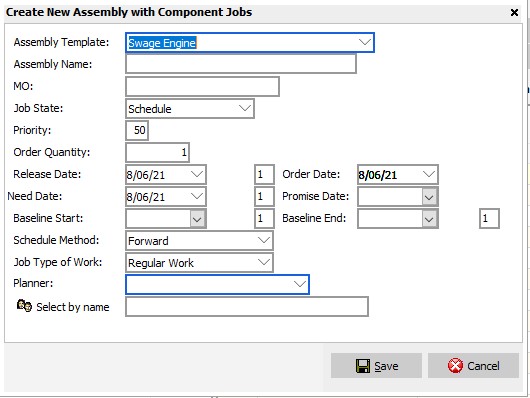The image size is (530, 398).
Task: Click the Priority field showing 50
Action: 137,130
